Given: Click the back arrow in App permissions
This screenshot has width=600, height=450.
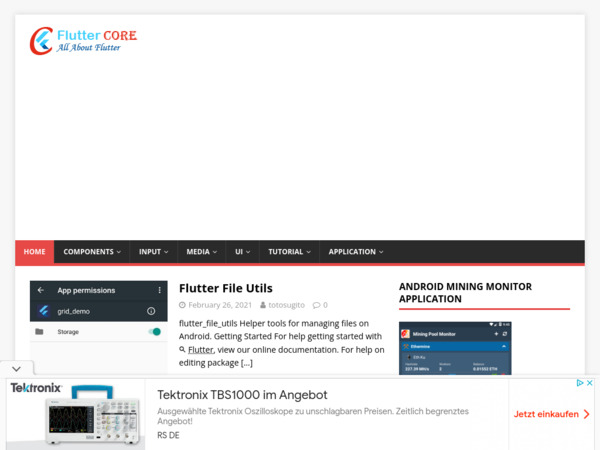Looking at the screenshot, I should point(41,290).
